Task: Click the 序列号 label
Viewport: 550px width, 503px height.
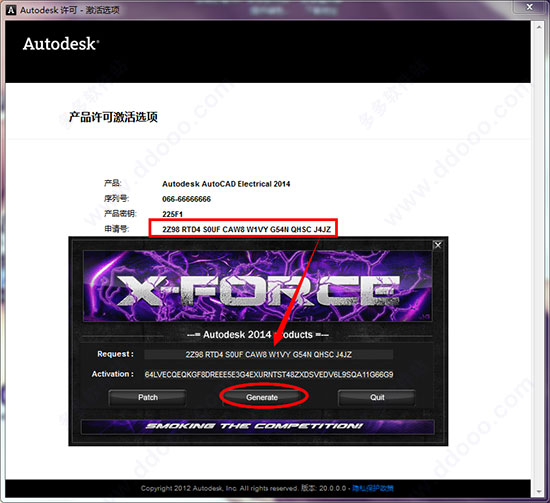Action: [117, 199]
